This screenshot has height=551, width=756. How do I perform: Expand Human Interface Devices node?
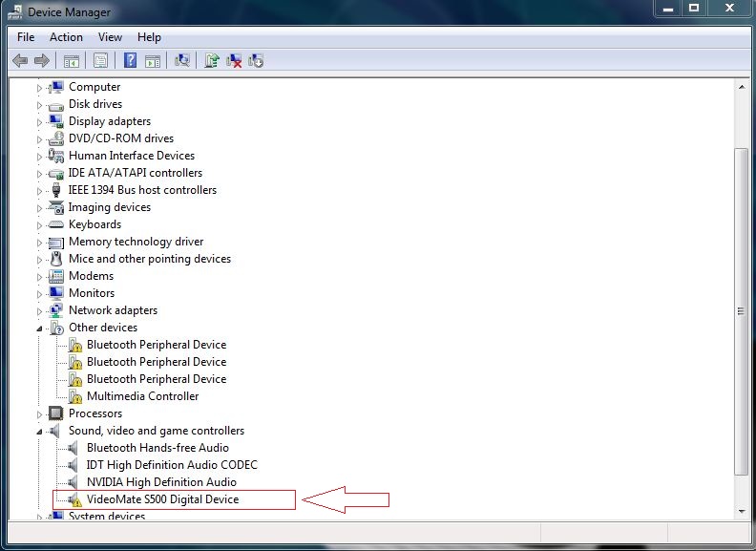pyautogui.click(x=39, y=157)
